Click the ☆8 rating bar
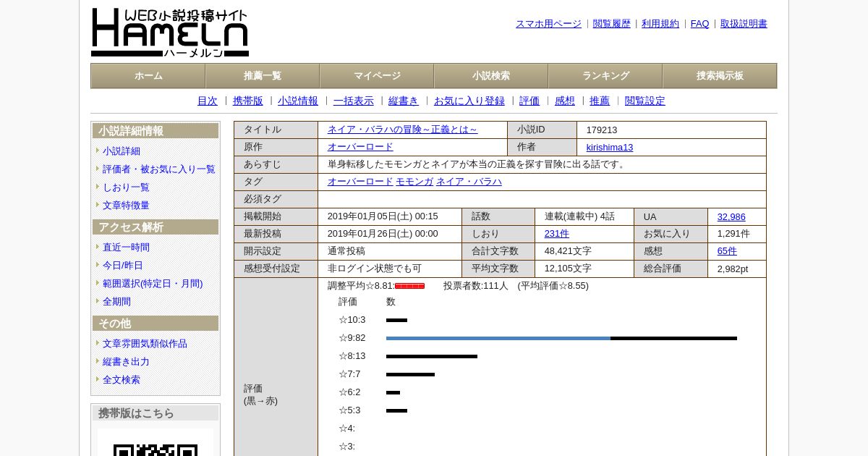This screenshot has height=456, width=868. (x=432, y=356)
